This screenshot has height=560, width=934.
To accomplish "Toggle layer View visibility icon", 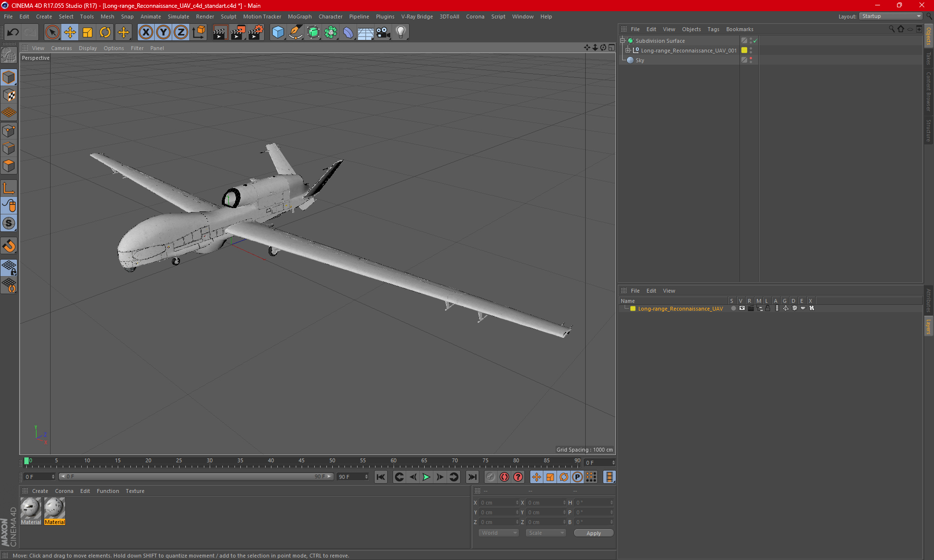I will (742, 308).
